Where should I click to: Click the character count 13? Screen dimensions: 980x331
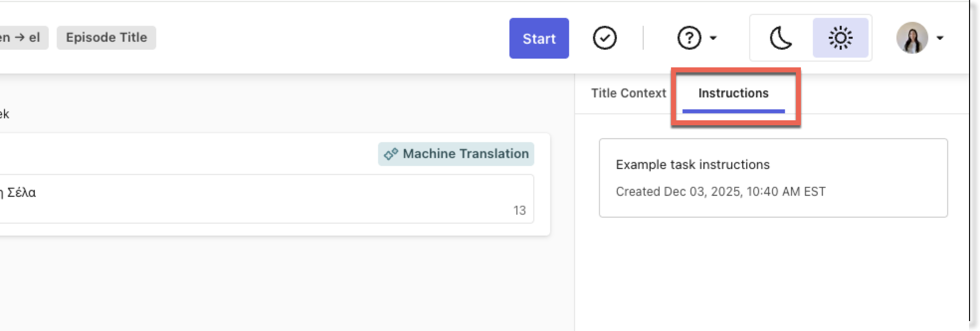tap(519, 211)
